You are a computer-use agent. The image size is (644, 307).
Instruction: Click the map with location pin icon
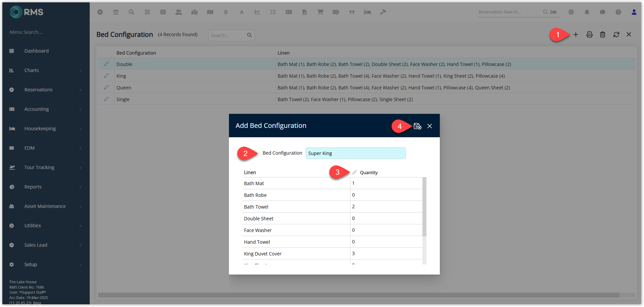tap(194, 12)
